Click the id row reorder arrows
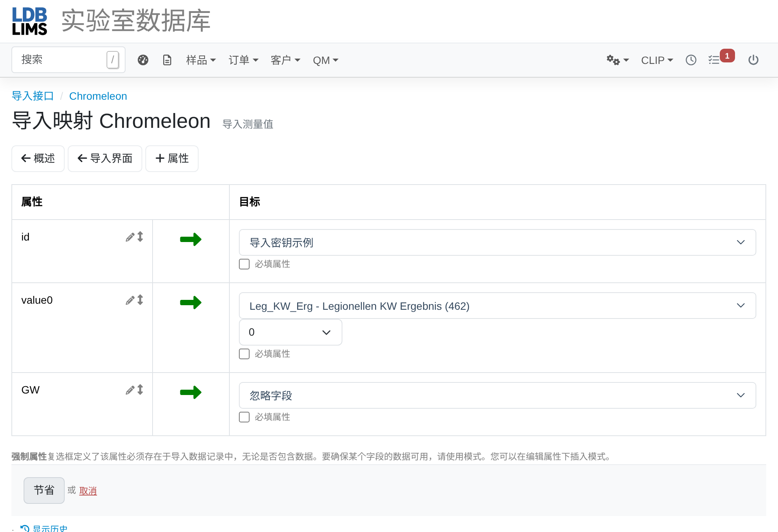 click(140, 237)
